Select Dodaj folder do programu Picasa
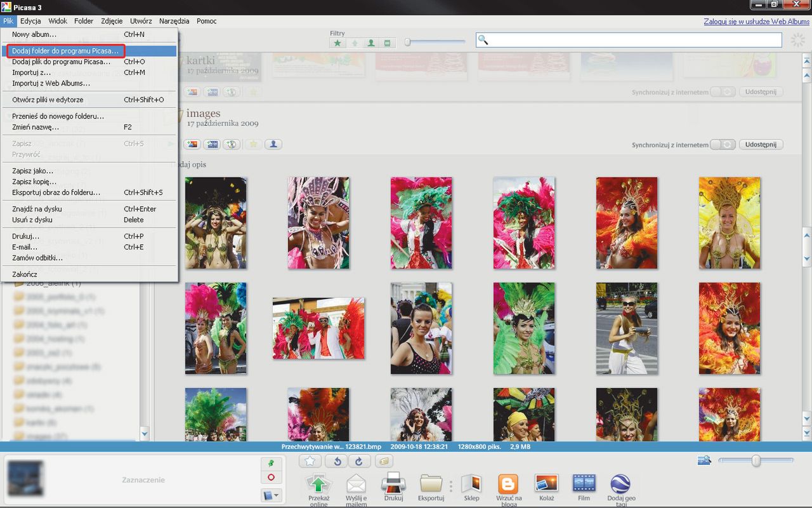 pos(89,51)
